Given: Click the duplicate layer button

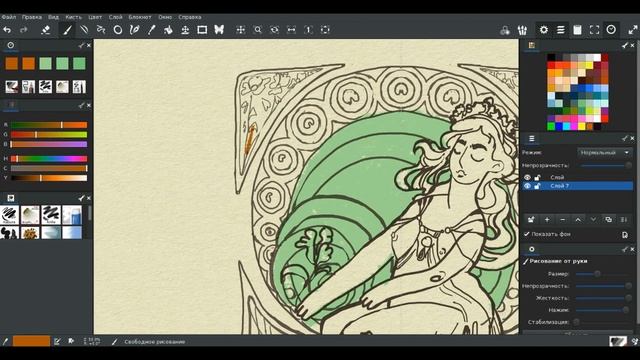Looking at the screenshot, I should click(x=609, y=220).
